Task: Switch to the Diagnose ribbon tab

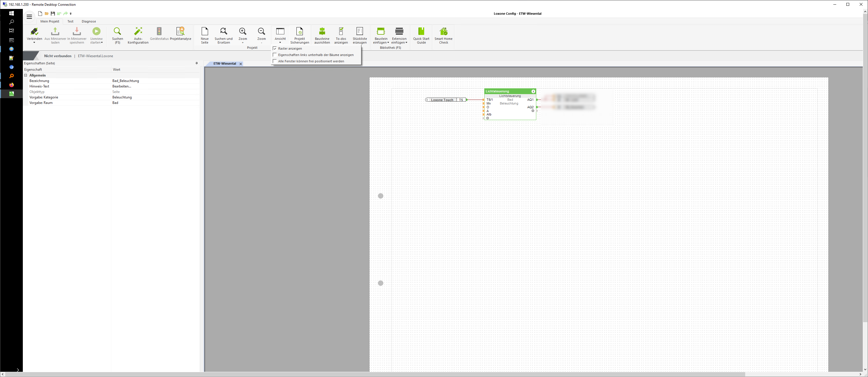Action: [89, 21]
